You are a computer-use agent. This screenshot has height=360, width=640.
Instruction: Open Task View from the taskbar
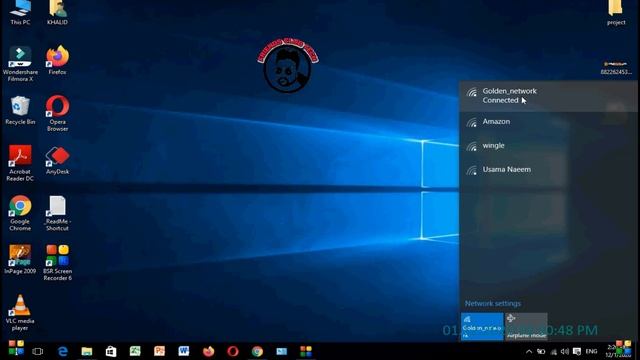tap(38, 351)
